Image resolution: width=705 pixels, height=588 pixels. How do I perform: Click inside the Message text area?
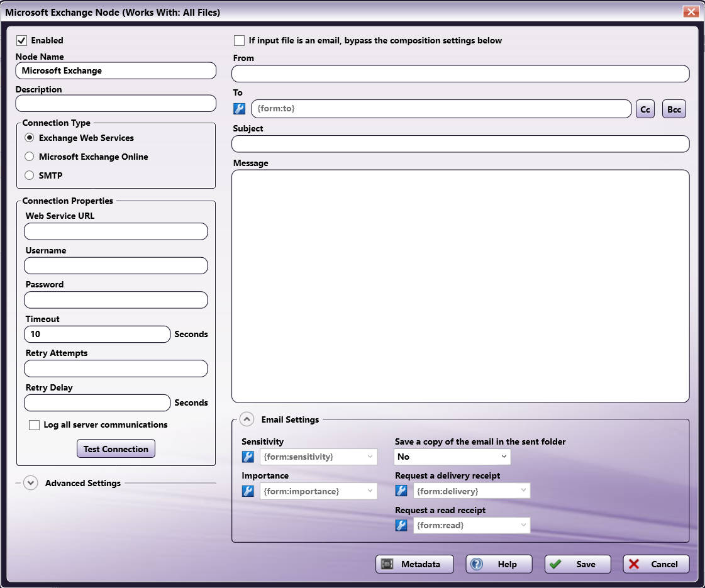click(x=460, y=286)
